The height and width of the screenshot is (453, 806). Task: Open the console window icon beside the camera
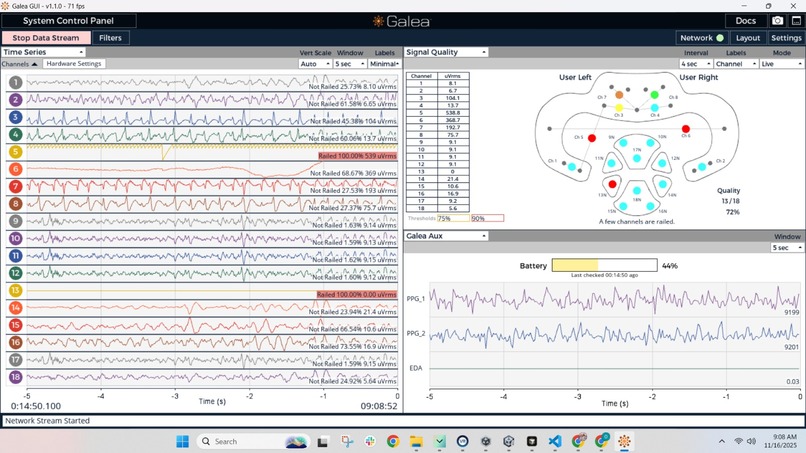[x=796, y=21]
